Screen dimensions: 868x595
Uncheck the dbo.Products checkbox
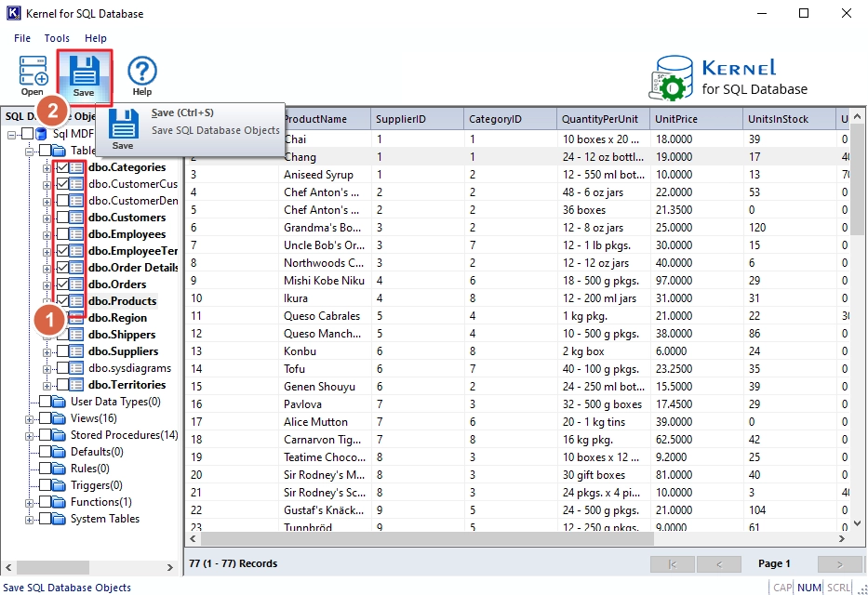tap(62, 301)
